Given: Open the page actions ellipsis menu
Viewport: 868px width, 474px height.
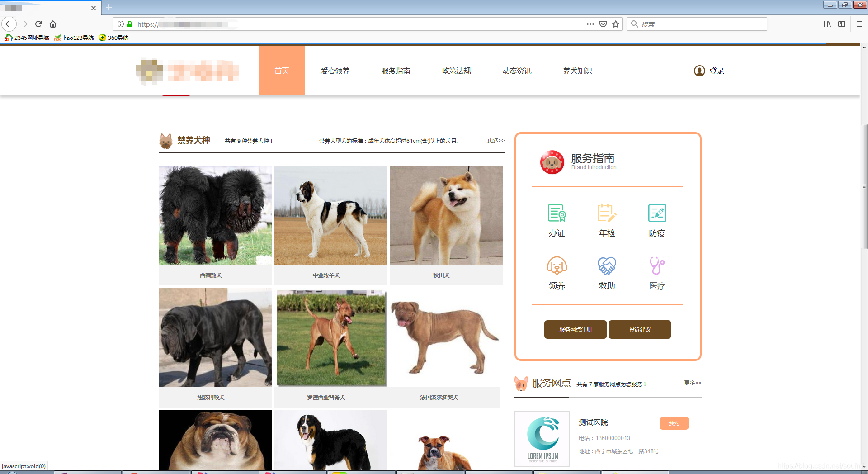Looking at the screenshot, I should tap(590, 24).
